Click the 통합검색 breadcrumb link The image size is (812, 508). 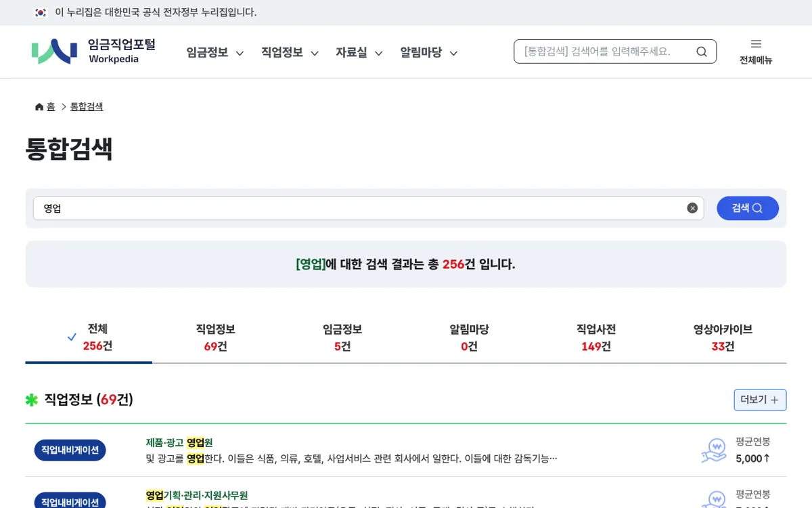click(87, 106)
